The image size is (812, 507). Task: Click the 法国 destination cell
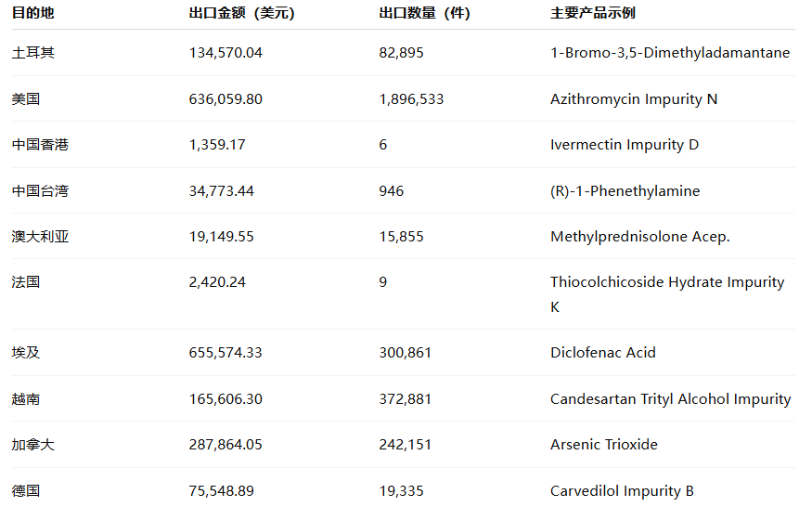pyautogui.click(x=26, y=282)
